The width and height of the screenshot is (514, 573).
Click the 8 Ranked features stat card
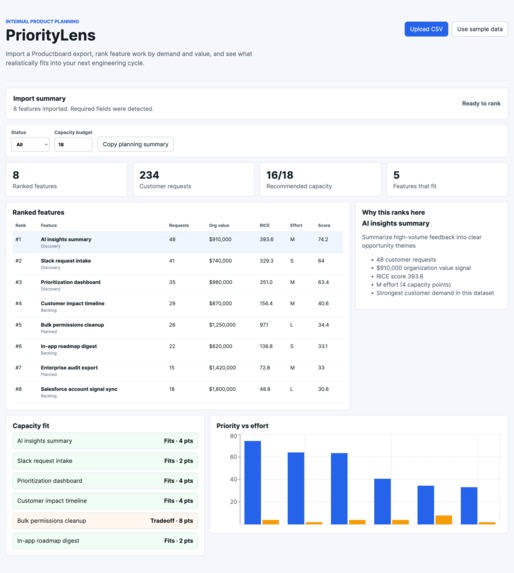(66, 179)
